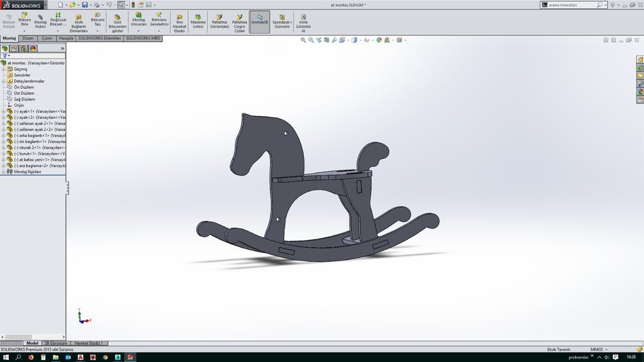Click Speedpak'ı Güncelle icon
644x362 pixels.
point(281,21)
